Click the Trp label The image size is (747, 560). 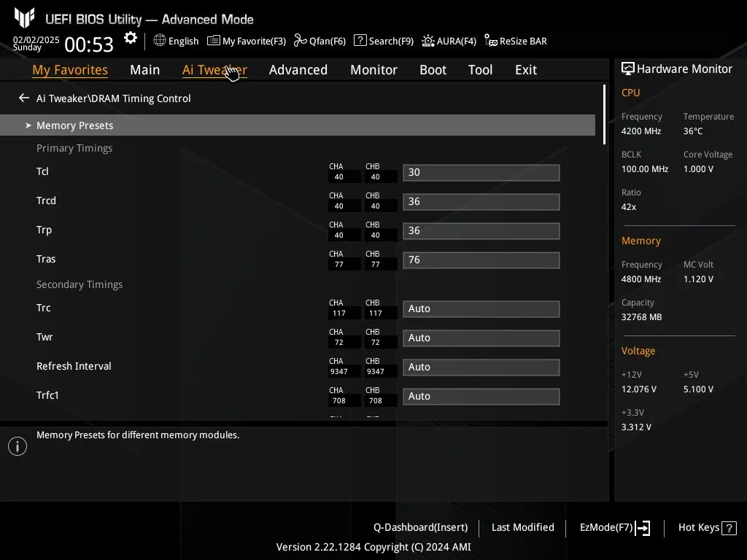(x=44, y=230)
